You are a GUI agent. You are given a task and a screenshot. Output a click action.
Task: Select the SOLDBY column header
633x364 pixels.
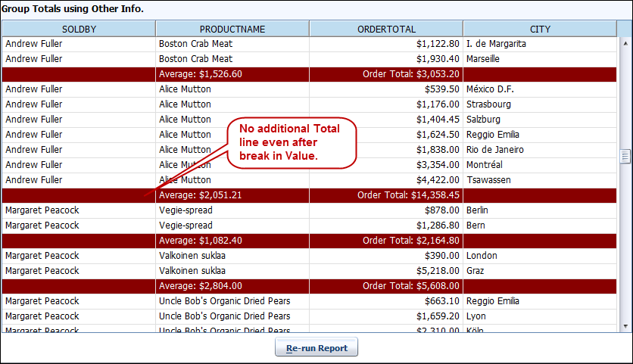coord(79,29)
